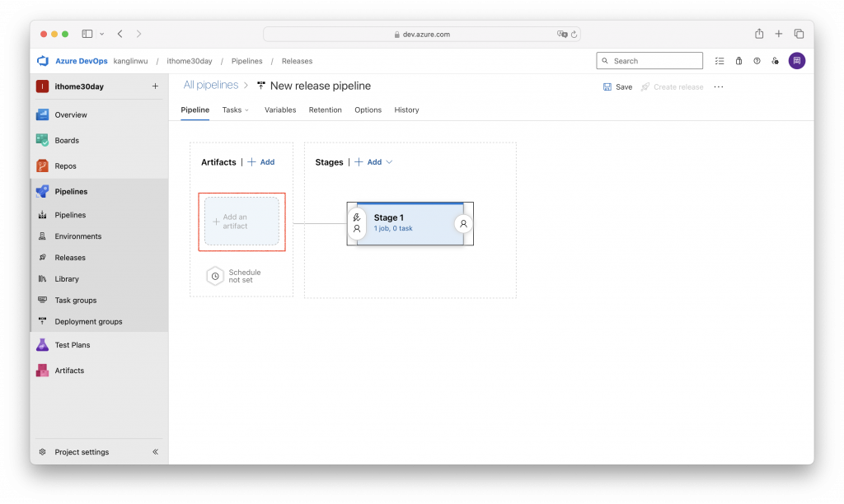Open the purple user avatar menu
The width and height of the screenshot is (844, 504).
797,61
